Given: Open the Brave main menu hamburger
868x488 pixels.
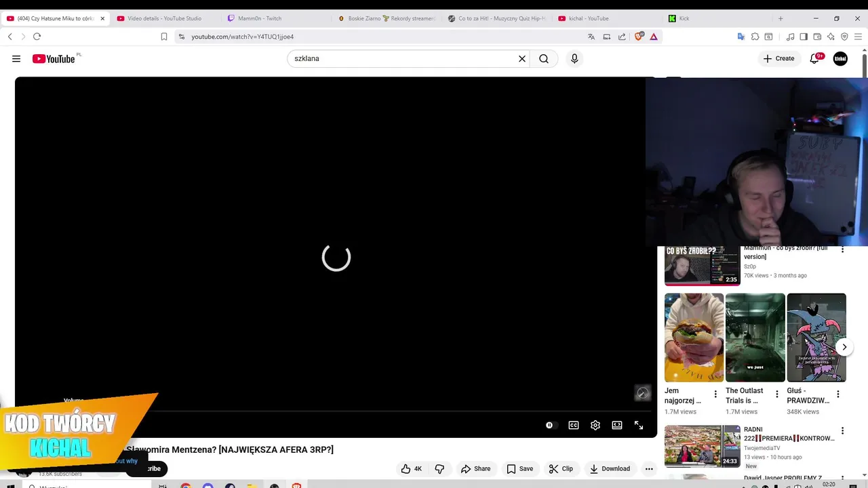Looking at the screenshot, I should 858,37.
